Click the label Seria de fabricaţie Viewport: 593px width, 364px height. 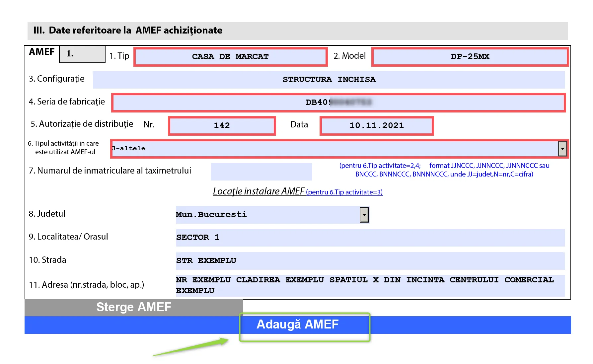coord(67,102)
